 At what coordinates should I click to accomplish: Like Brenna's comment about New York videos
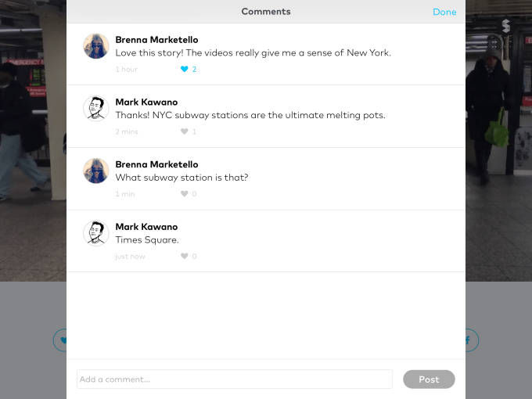(x=185, y=69)
